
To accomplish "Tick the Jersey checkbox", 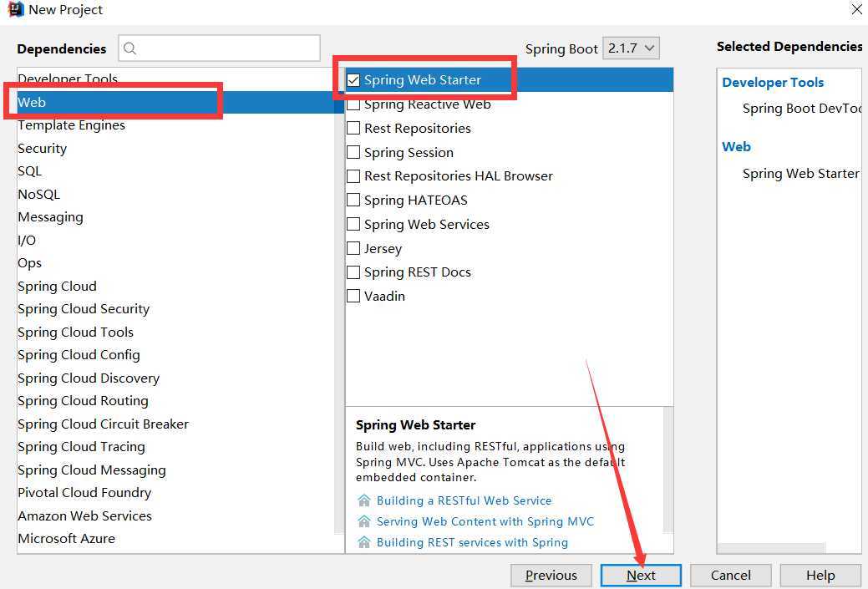I will click(x=353, y=248).
